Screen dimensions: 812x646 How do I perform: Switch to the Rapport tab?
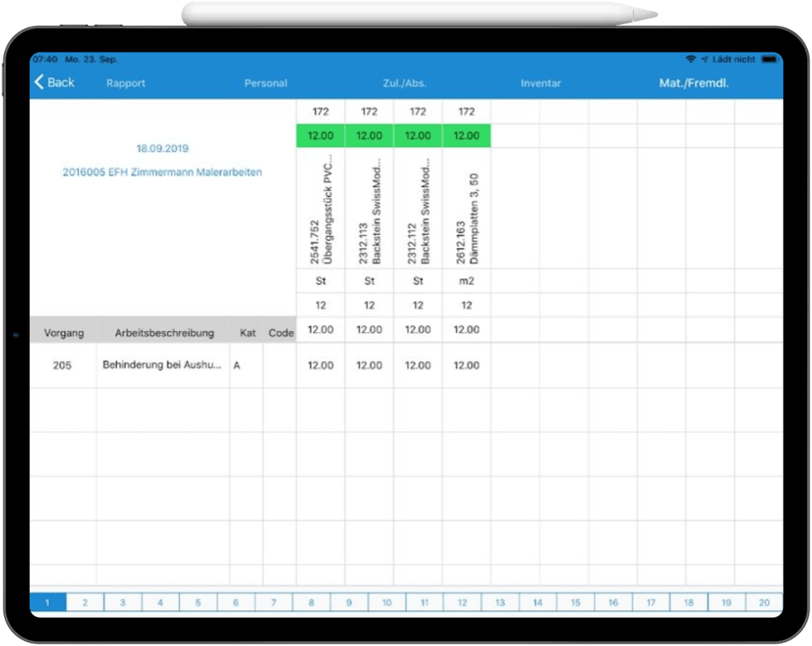(x=126, y=83)
